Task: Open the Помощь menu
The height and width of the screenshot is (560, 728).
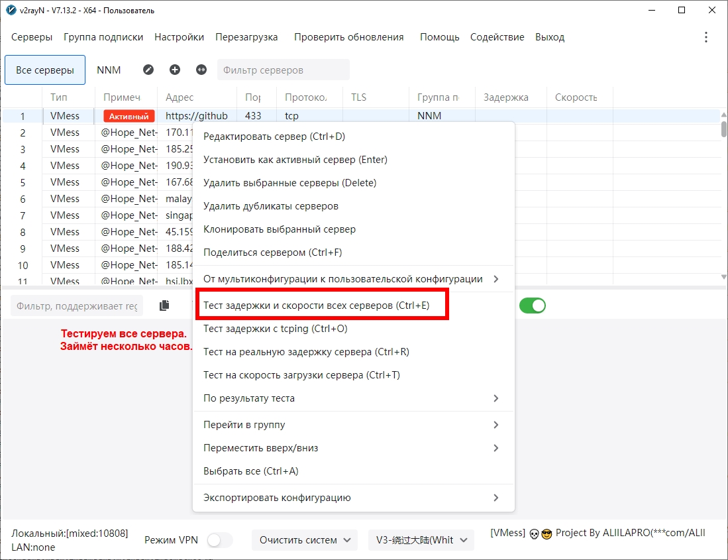Action: [x=439, y=37]
